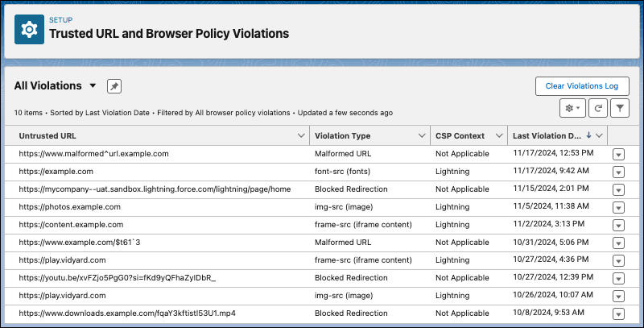Open row actions for downloads.example.com mp4 row
Image resolution: width=644 pixels, height=328 pixels.
618,313
